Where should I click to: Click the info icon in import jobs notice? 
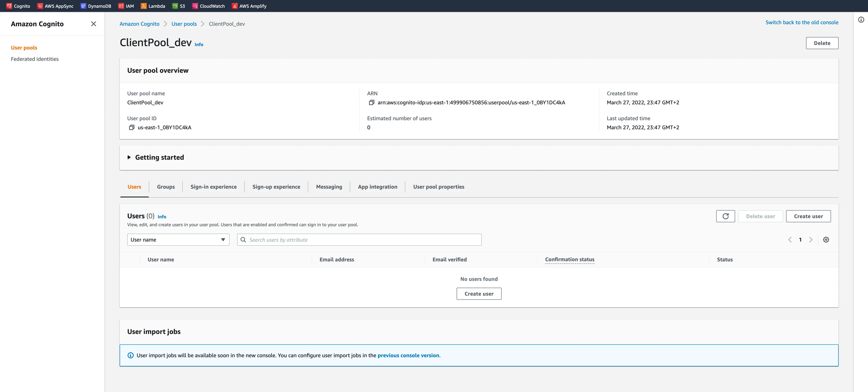[x=130, y=355]
